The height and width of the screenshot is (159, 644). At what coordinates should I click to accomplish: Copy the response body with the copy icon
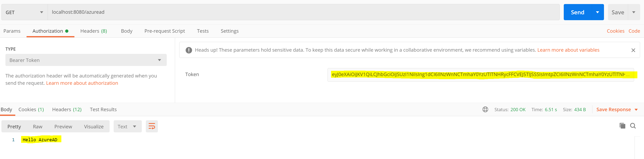click(x=622, y=126)
